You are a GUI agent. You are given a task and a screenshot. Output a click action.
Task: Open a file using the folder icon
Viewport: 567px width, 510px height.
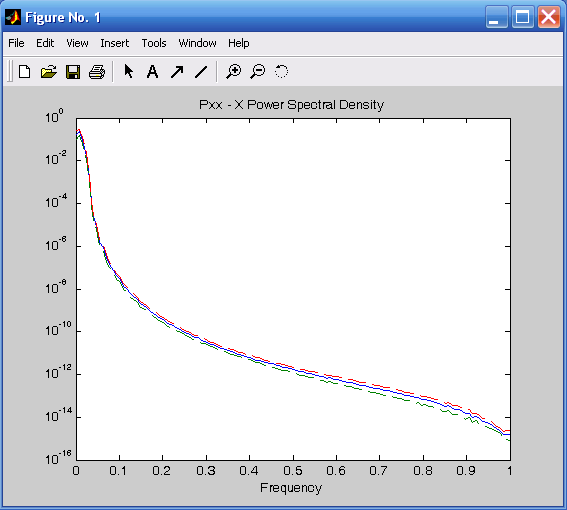click(48, 72)
